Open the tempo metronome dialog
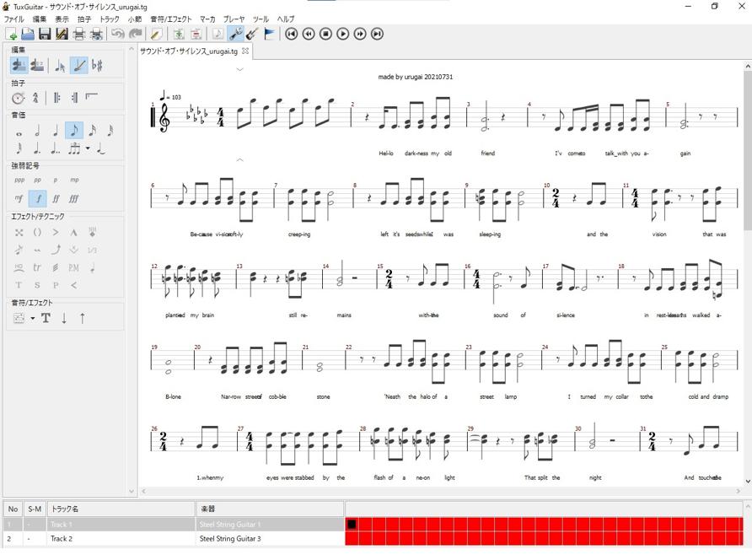The width and height of the screenshot is (752, 560). pyautogui.click(x=19, y=98)
